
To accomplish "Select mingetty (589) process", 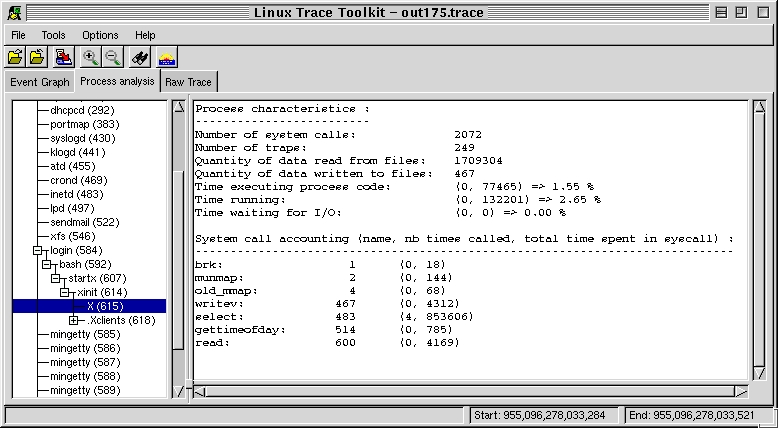I will click(x=85, y=390).
